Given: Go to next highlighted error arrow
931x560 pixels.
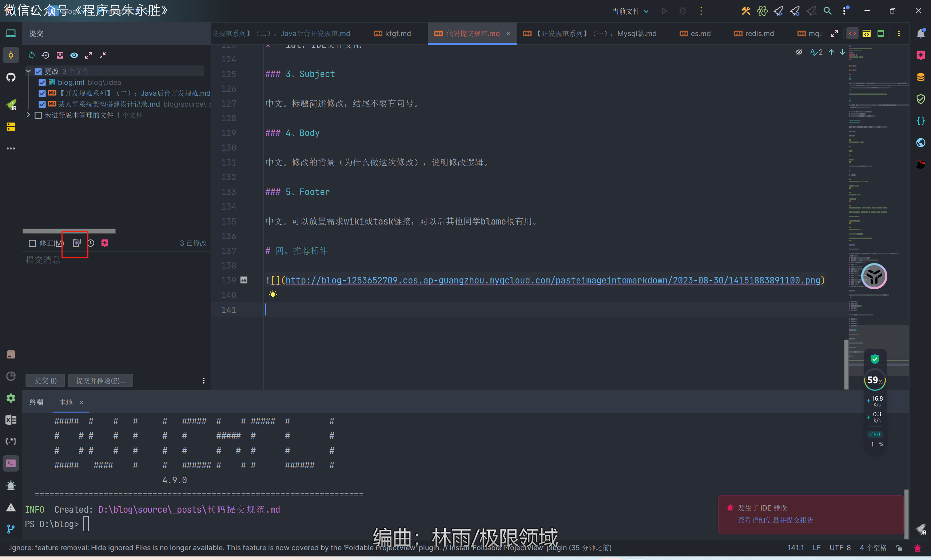Looking at the screenshot, I should 842,52.
